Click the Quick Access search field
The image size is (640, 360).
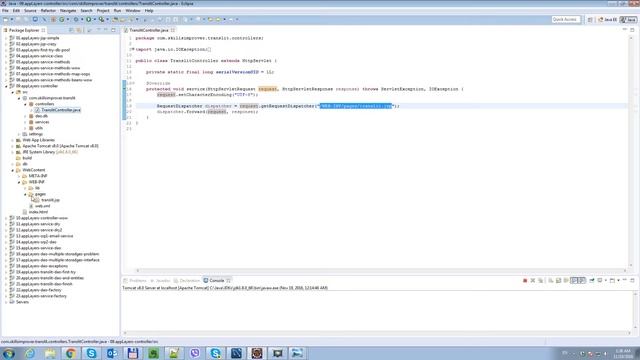(x=566, y=20)
